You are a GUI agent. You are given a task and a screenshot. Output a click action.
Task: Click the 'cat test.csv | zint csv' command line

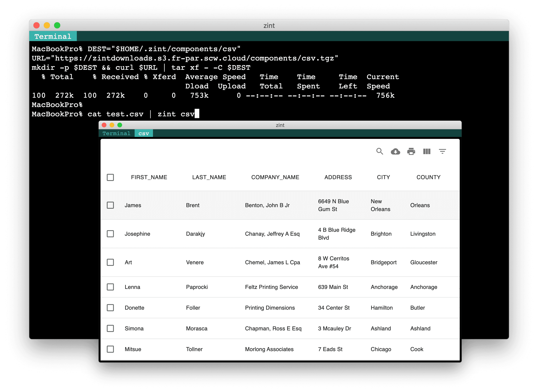(x=141, y=114)
